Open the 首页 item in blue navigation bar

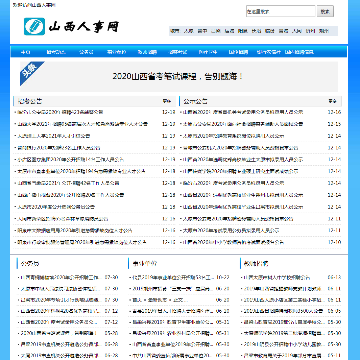[25, 52]
